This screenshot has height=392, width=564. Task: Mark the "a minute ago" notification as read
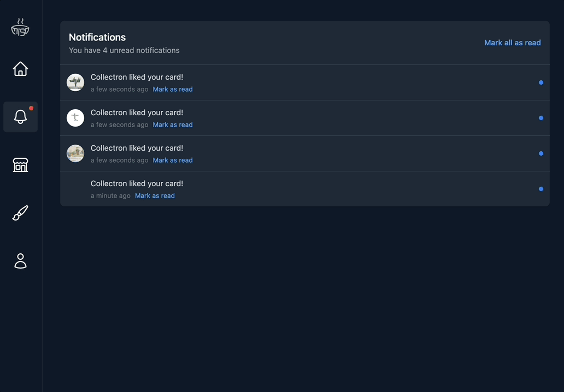pyautogui.click(x=155, y=196)
